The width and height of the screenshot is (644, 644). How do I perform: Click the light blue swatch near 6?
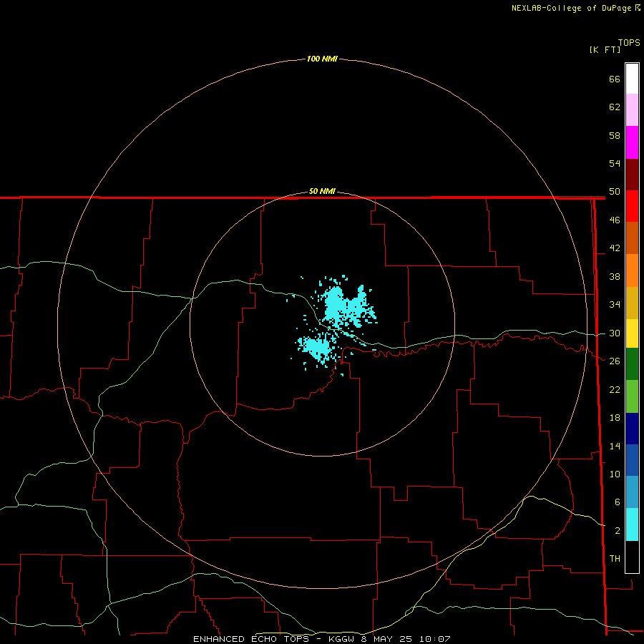pos(632,492)
